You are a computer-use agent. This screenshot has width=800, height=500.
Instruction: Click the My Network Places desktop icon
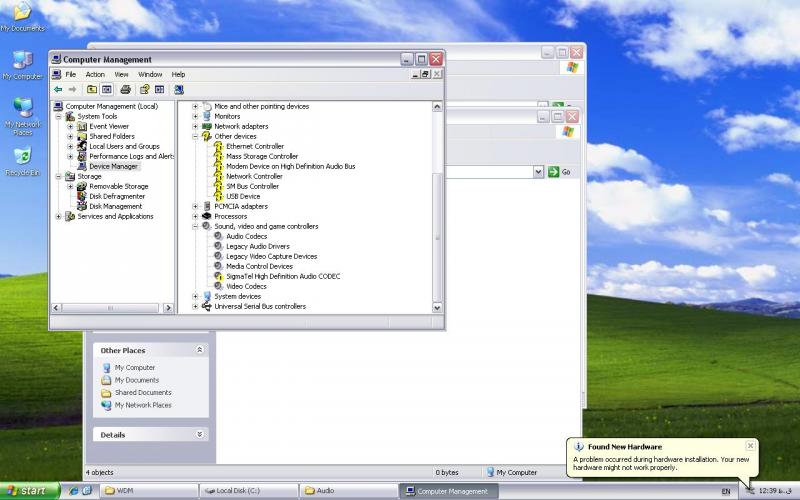(x=22, y=107)
